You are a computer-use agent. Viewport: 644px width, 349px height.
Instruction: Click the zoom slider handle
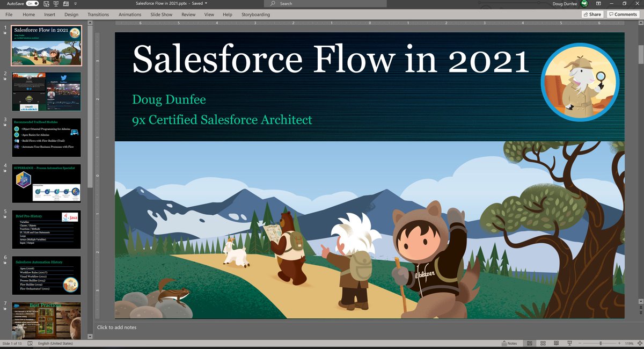click(x=601, y=344)
